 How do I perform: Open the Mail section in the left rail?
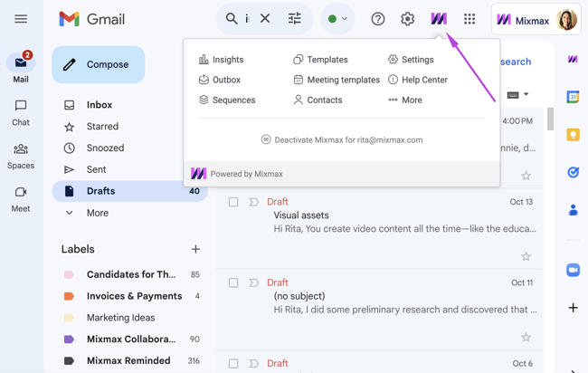coord(21,68)
